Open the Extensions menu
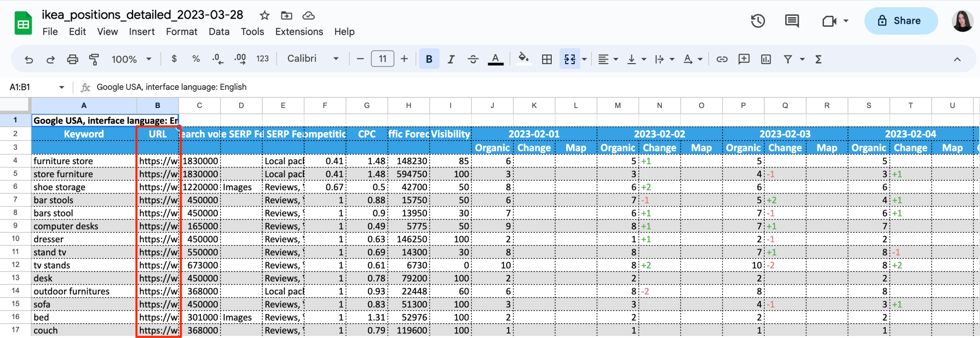 tap(299, 32)
